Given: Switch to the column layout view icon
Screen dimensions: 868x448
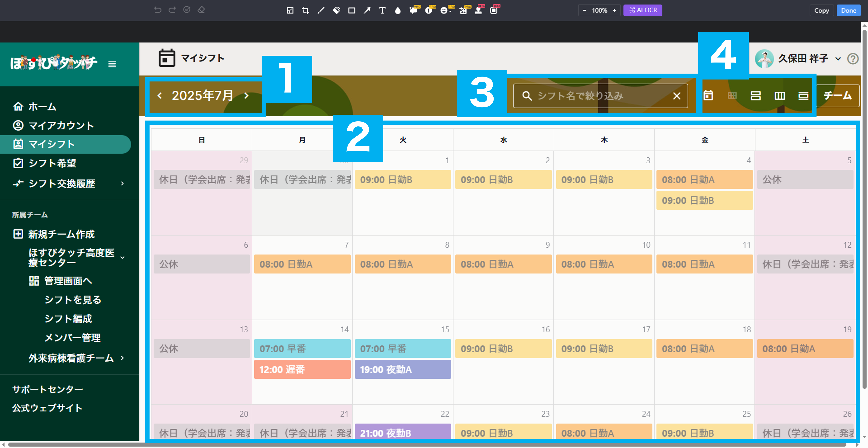Looking at the screenshot, I should coord(779,96).
